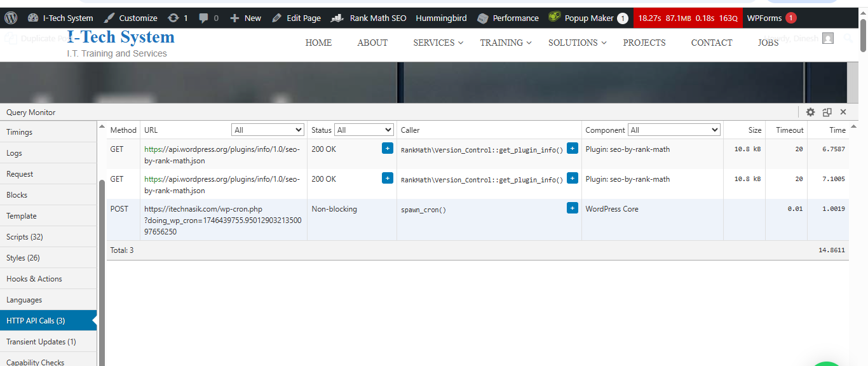Open the comments bubble showing 0

click(208, 18)
